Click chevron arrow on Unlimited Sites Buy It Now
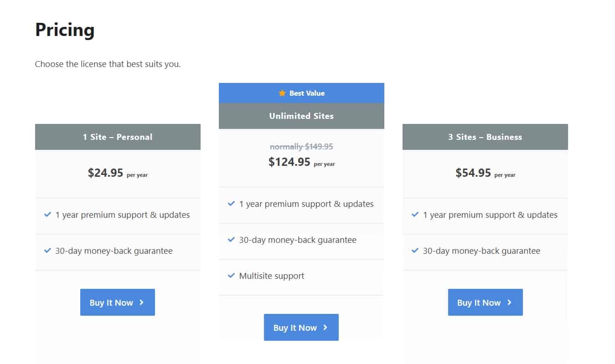This screenshot has width=615, height=364. pos(325,327)
